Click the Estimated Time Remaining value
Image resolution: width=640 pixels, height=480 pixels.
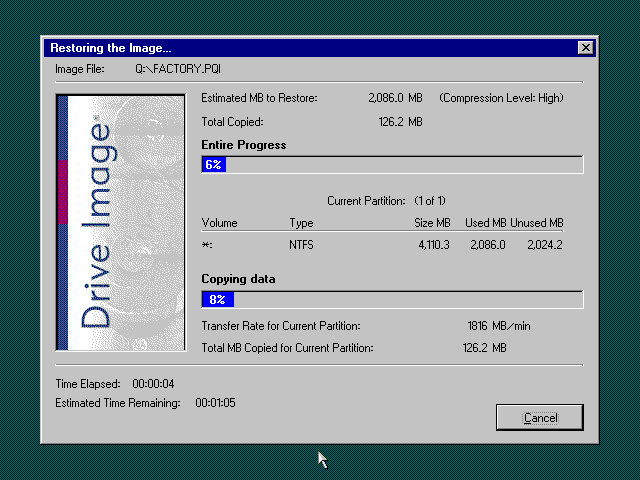(216, 403)
